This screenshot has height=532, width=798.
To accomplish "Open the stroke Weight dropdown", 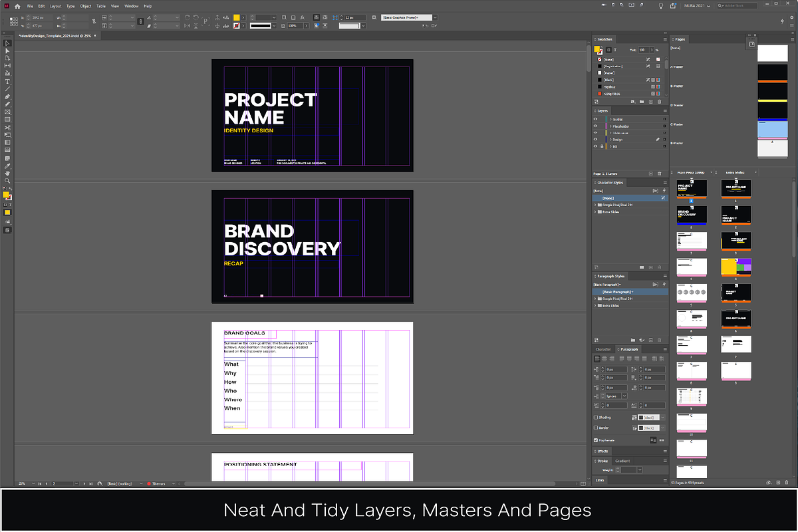I will [x=640, y=469].
